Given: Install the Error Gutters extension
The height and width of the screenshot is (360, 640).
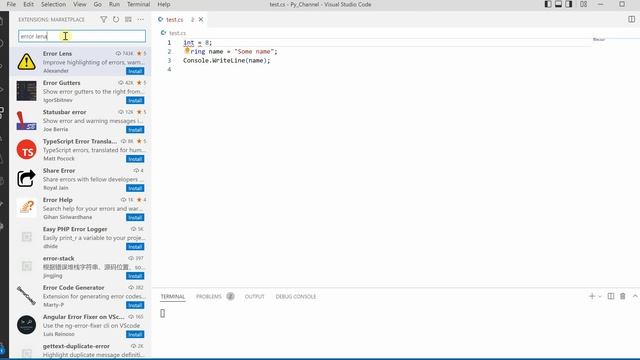Looking at the screenshot, I should [x=135, y=100].
